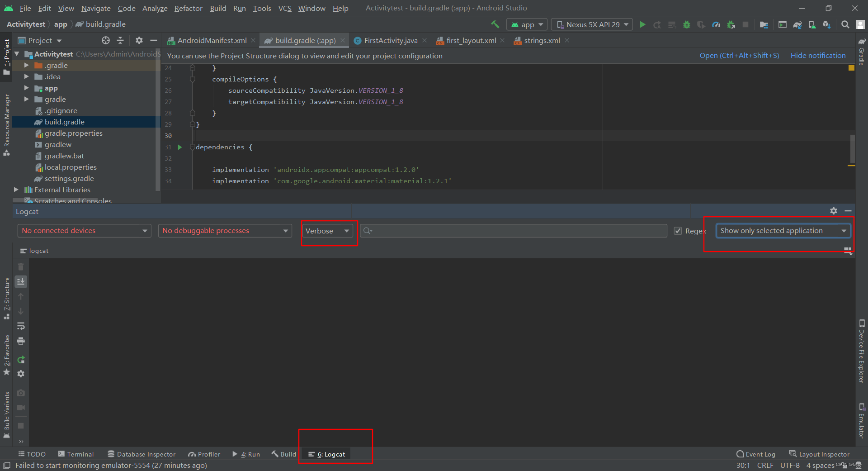Image resolution: width=868 pixels, height=471 pixels.
Task: Open the Nexus 5X API 29 device dropdown
Action: pyautogui.click(x=593, y=24)
